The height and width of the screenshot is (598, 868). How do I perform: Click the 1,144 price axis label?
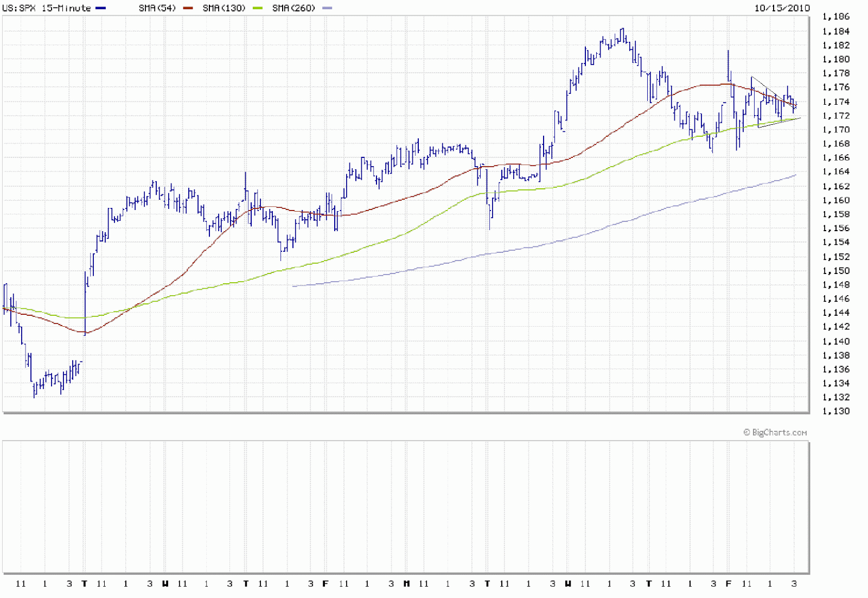point(836,313)
